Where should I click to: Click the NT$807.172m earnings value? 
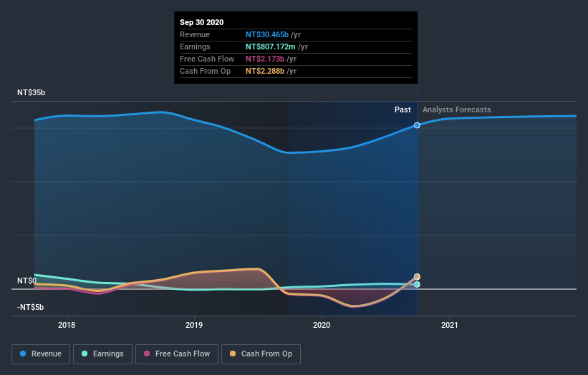(x=271, y=47)
